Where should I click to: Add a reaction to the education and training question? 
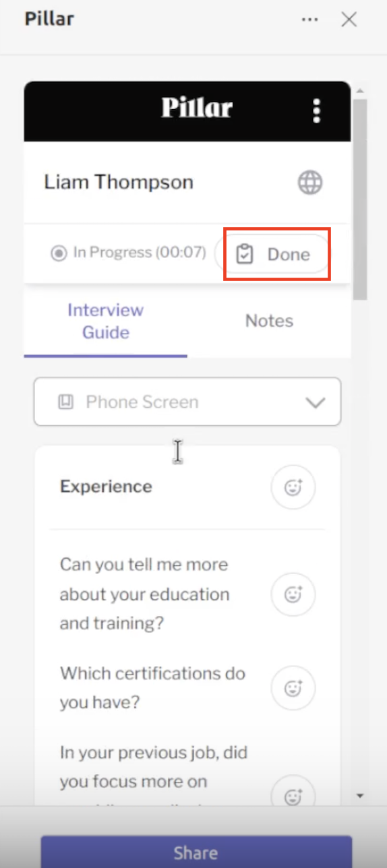[x=293, y=594]
